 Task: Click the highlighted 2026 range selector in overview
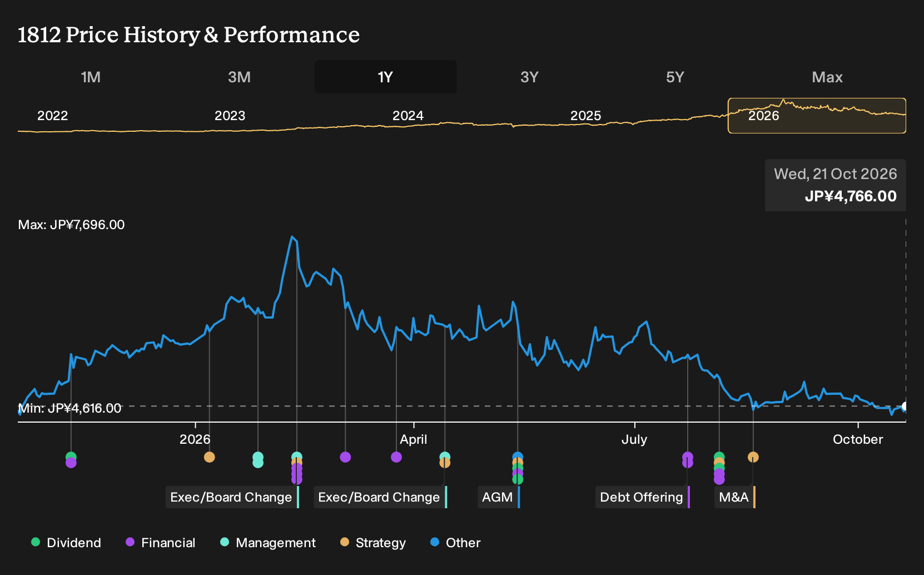[x=817, y=116]
